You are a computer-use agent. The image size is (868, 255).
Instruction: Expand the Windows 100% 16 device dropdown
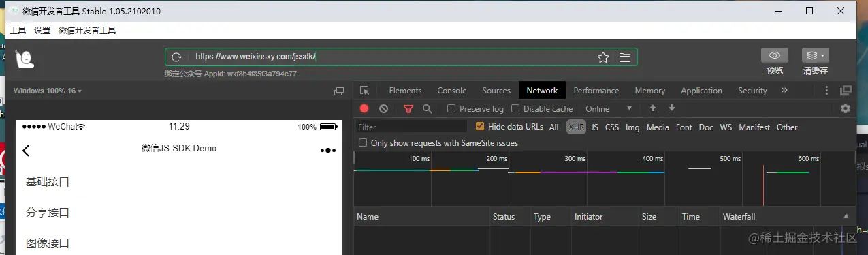[48, 91]
